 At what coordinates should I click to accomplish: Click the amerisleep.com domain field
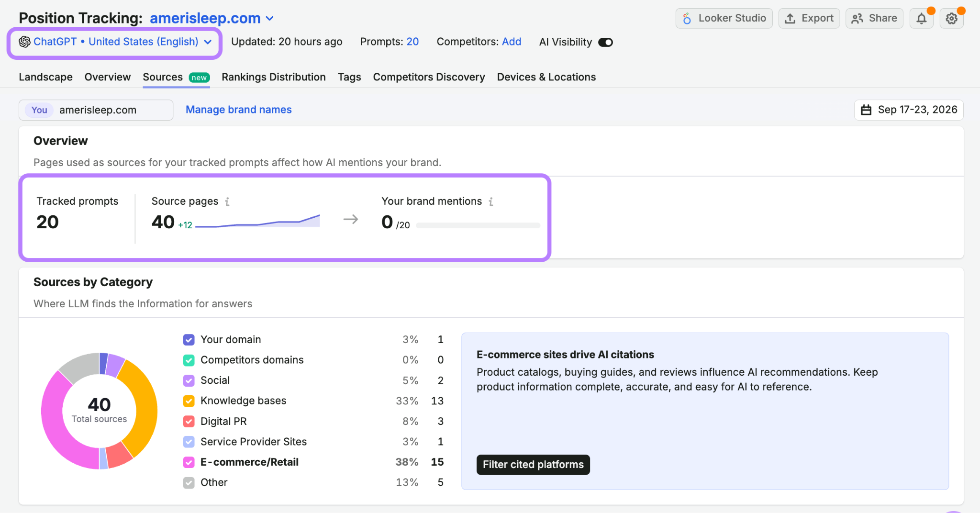coord(96,110)
